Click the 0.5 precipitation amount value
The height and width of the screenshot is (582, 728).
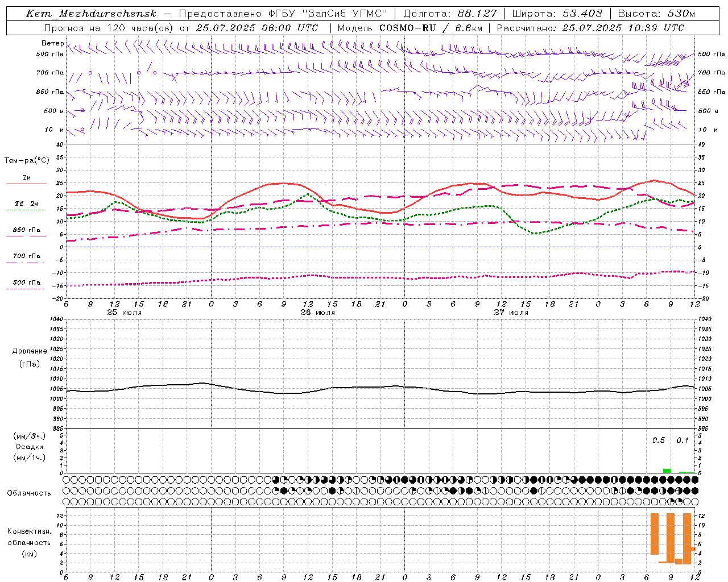coord(659,440)
